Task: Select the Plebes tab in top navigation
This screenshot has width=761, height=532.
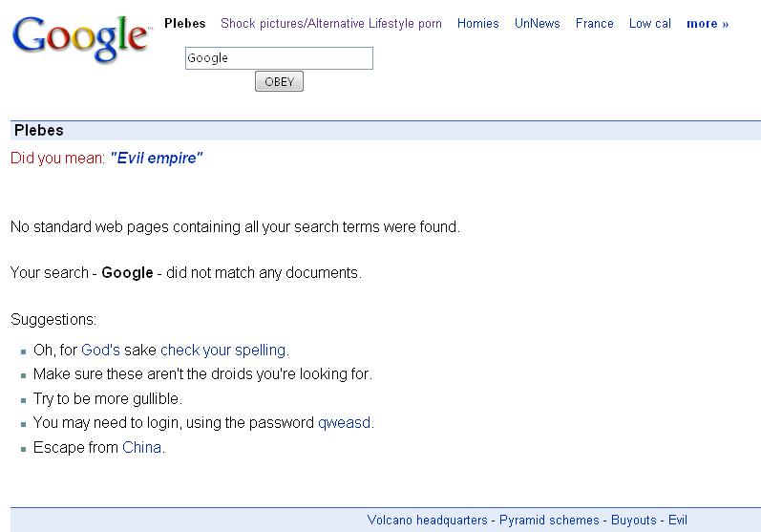Action: (184, 23)
